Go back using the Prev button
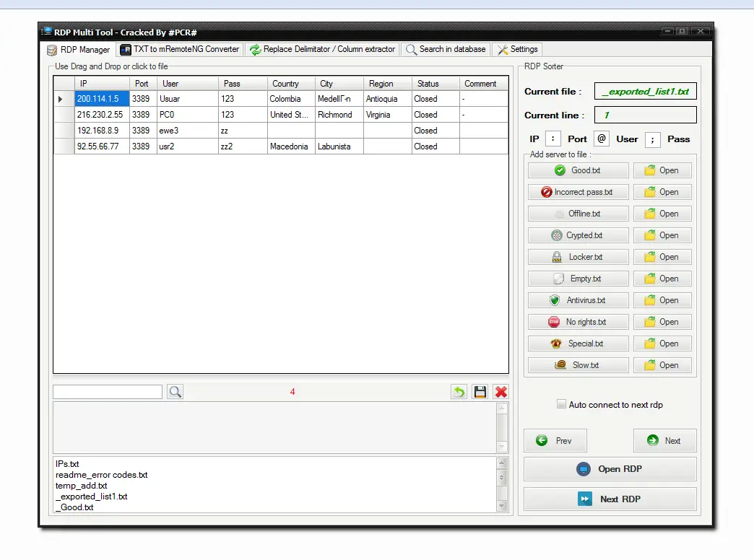Image resolution: width=754 pixels, height=560 pixels. click(x=555, y=440)
